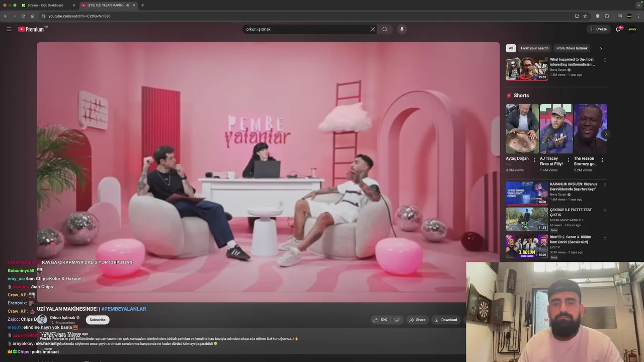Viewport: 644px width, 362px height.
Task: Open options for AJ Tracey short
Action: 568,161
